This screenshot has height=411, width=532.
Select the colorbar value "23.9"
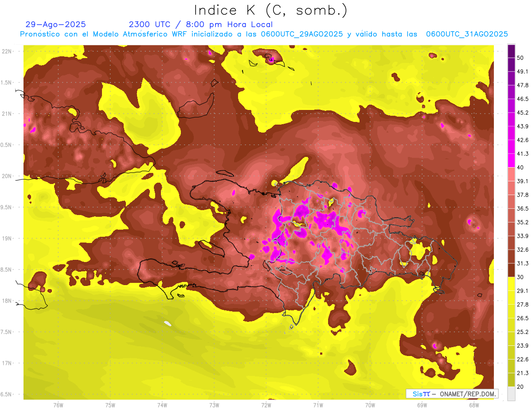(x=522, y=346)
